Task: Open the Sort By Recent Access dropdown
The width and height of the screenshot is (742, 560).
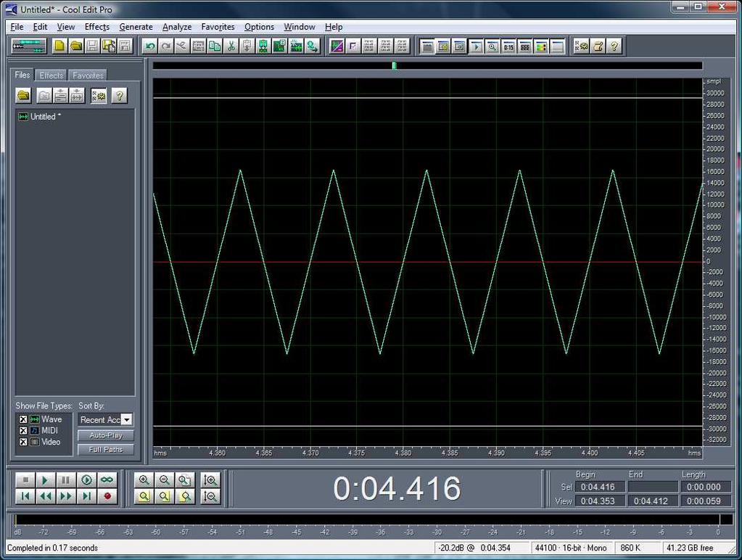Action: pos(105,420)
